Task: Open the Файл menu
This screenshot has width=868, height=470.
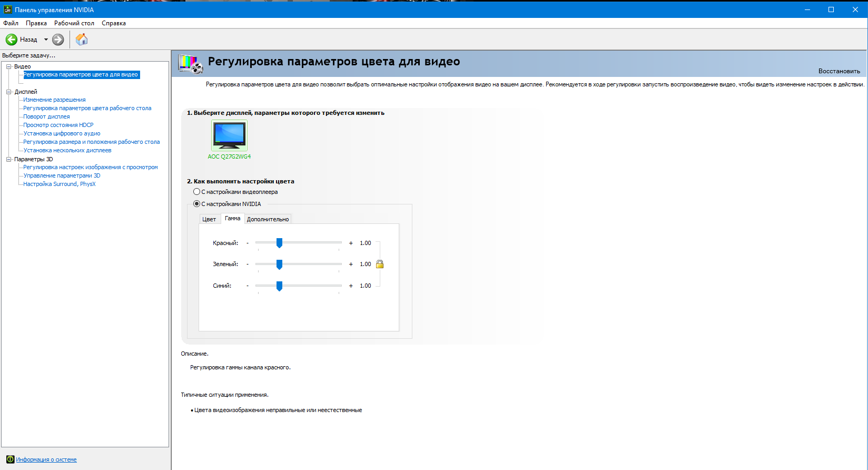Action: (11, 23)
